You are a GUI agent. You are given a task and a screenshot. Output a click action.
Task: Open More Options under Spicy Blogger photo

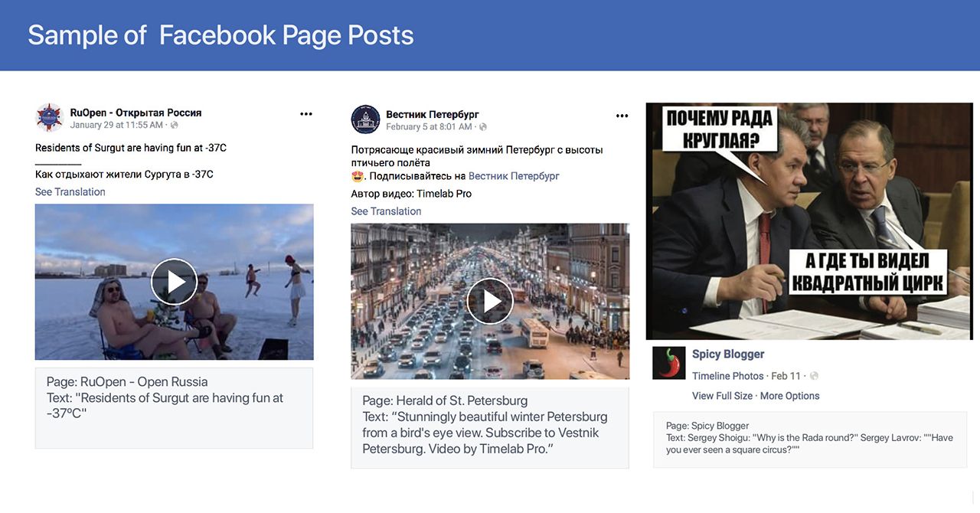789,396
